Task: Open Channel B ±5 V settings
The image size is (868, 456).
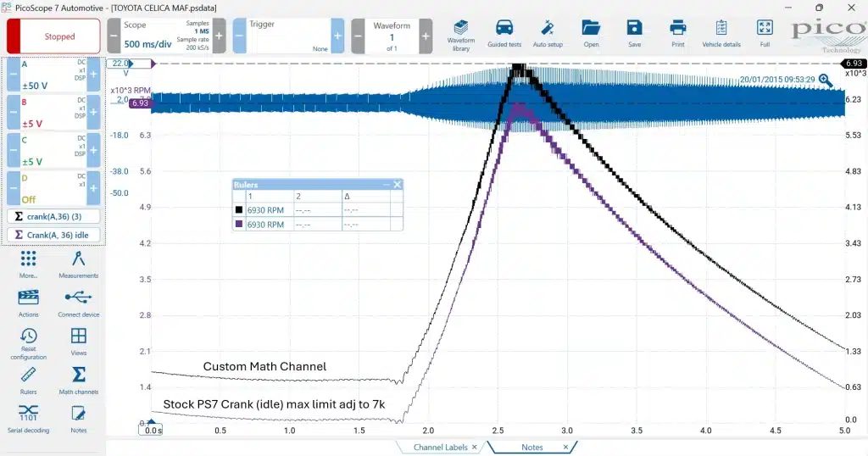Action: click(53, 113)
